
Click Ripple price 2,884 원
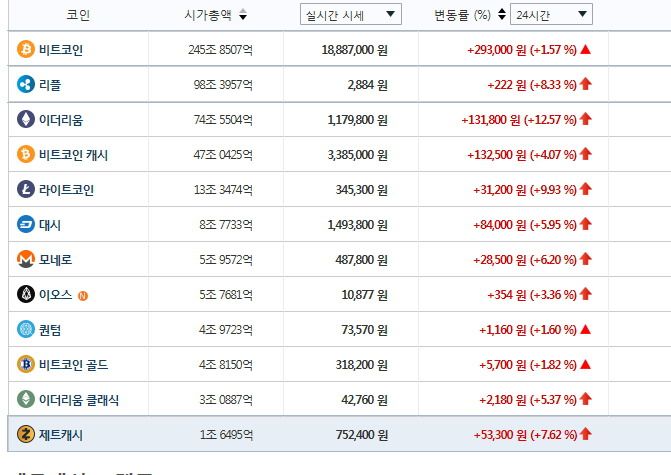tap(368, 85)
